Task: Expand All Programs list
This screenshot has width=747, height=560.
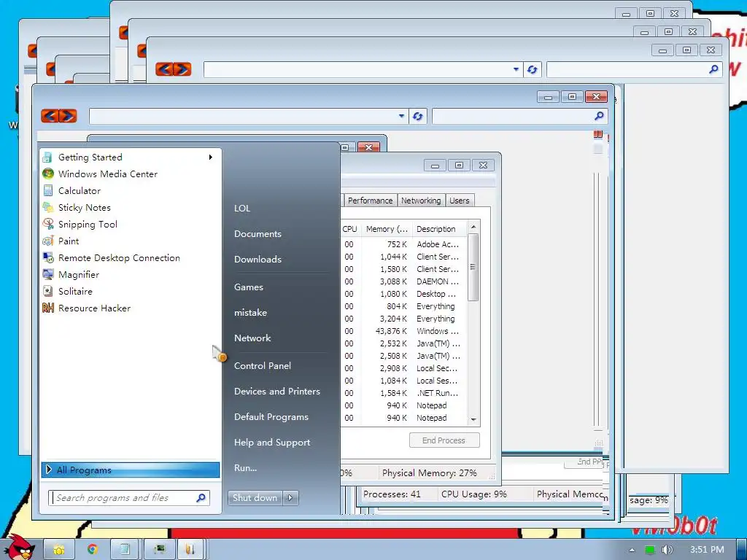Action: click(x=130, y=470)
